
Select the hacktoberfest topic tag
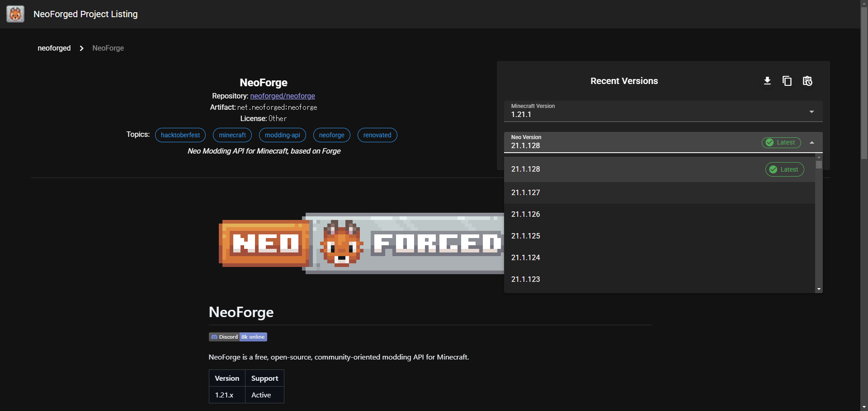point(180,135)
